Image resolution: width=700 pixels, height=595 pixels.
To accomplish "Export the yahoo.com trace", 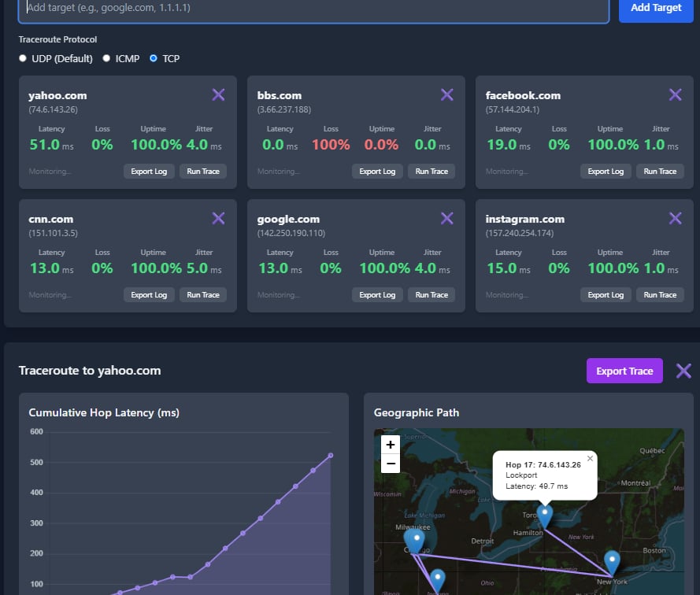I will coord(624,370).
